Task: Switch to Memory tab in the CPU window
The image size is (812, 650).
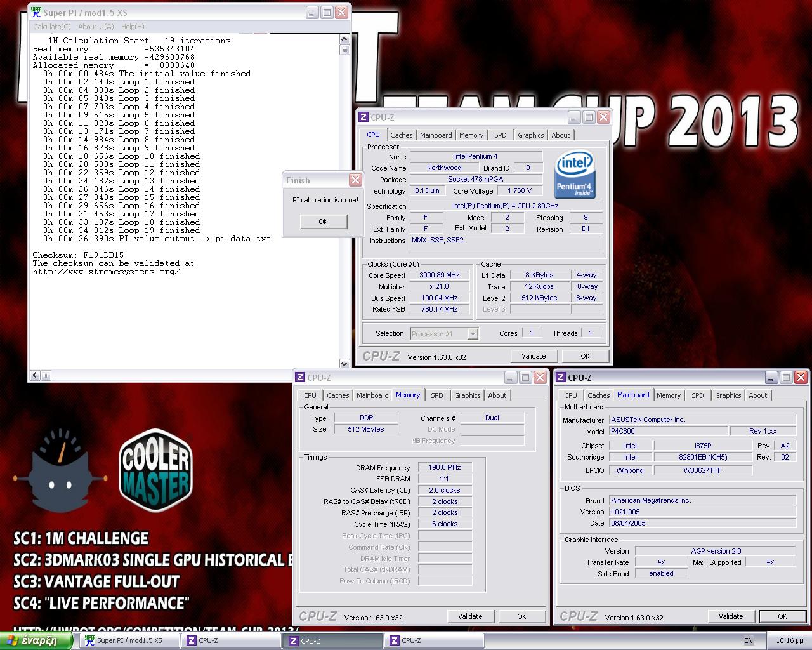Action: tap(471, 135)
